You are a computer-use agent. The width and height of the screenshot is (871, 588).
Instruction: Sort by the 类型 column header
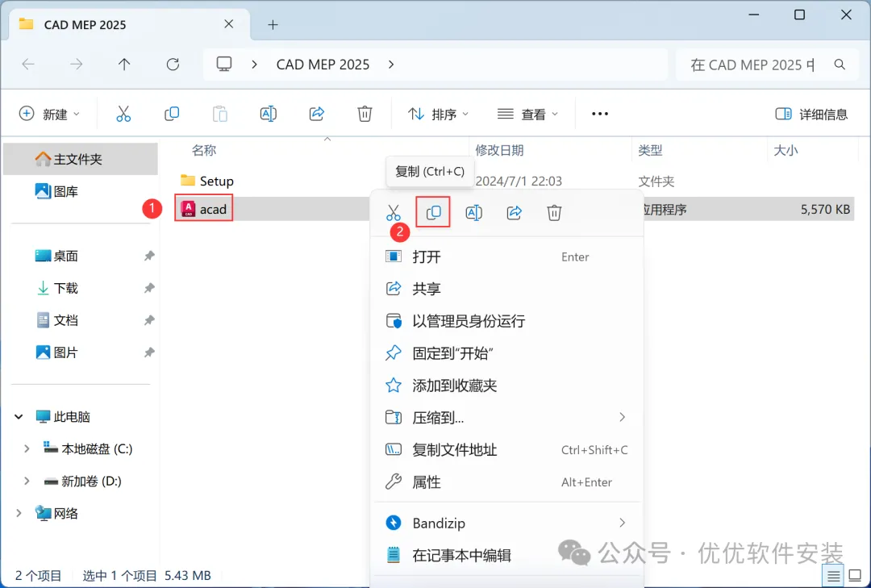tap(651, 150)
